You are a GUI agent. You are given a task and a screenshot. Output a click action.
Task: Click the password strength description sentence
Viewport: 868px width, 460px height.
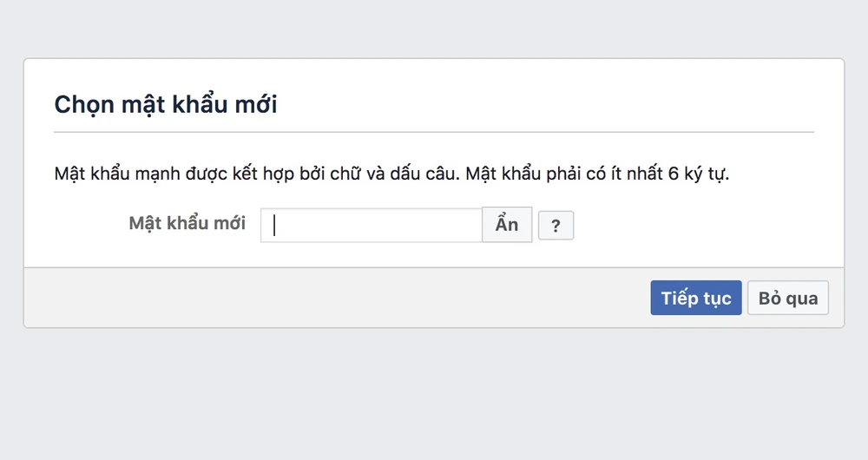[x=391, y=174]
